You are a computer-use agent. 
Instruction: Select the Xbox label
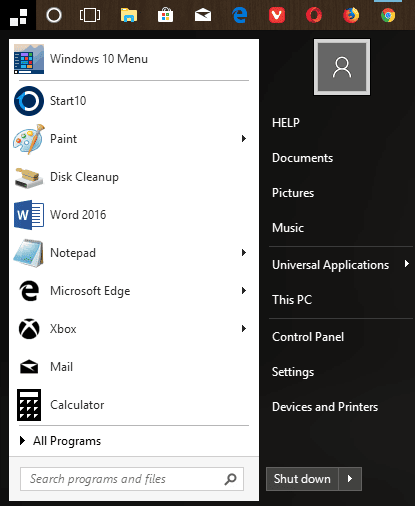(x=63, y=329)
